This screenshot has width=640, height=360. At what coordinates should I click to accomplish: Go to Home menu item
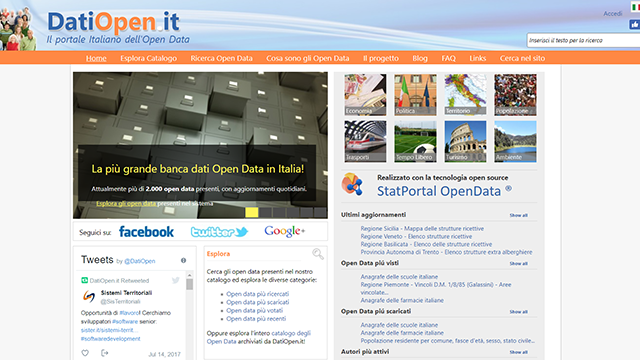96,58
